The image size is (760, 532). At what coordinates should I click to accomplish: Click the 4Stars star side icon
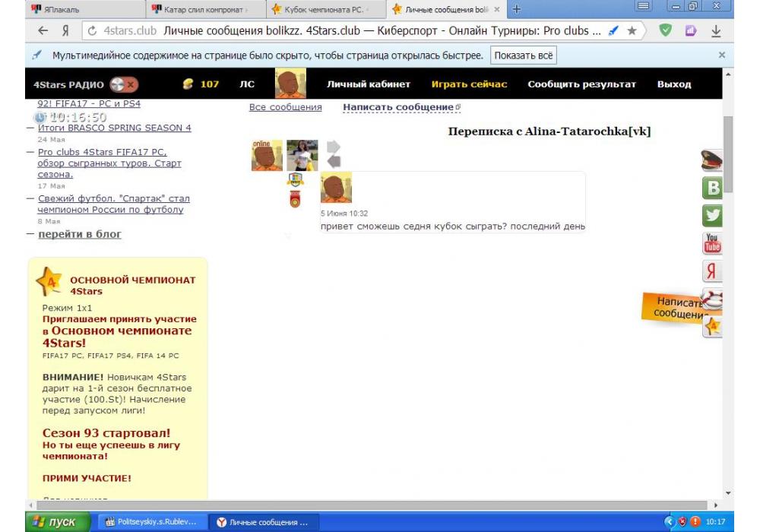(x=713, y=327)
